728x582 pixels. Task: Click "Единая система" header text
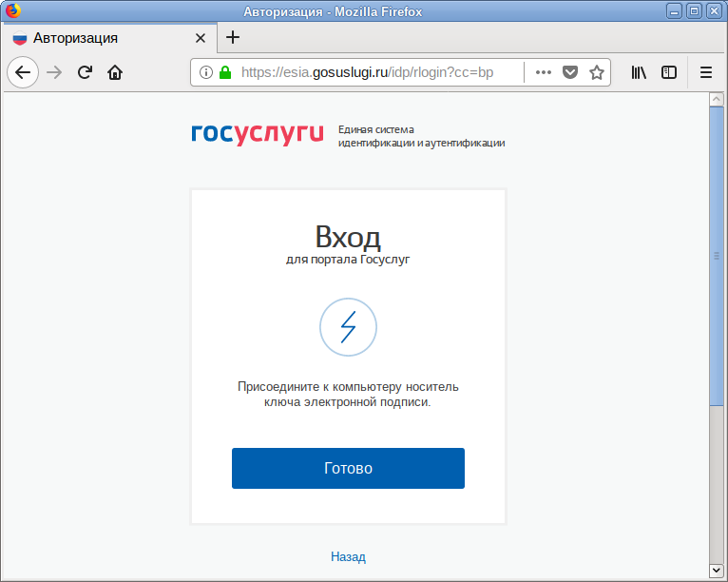(x=376, y=129)
